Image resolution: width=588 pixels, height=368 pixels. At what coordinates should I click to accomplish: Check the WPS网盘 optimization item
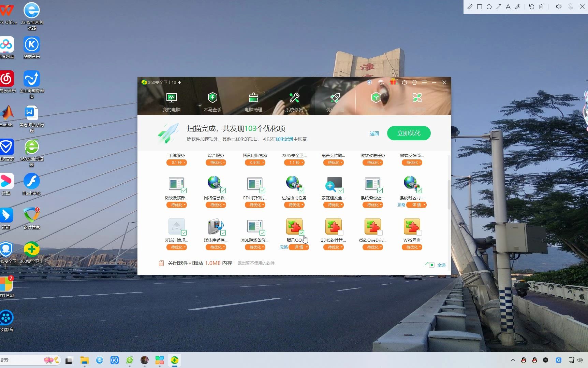tap(419, 233)
